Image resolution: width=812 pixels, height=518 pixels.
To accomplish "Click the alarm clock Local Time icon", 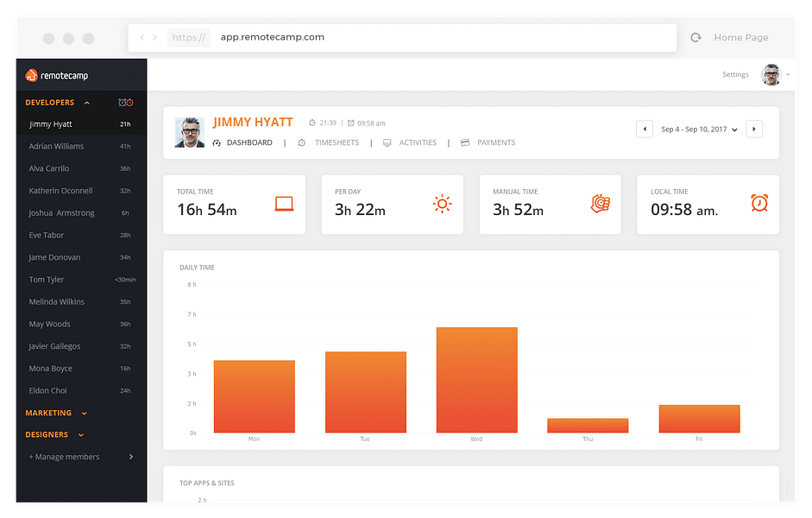I will [759, 203].
